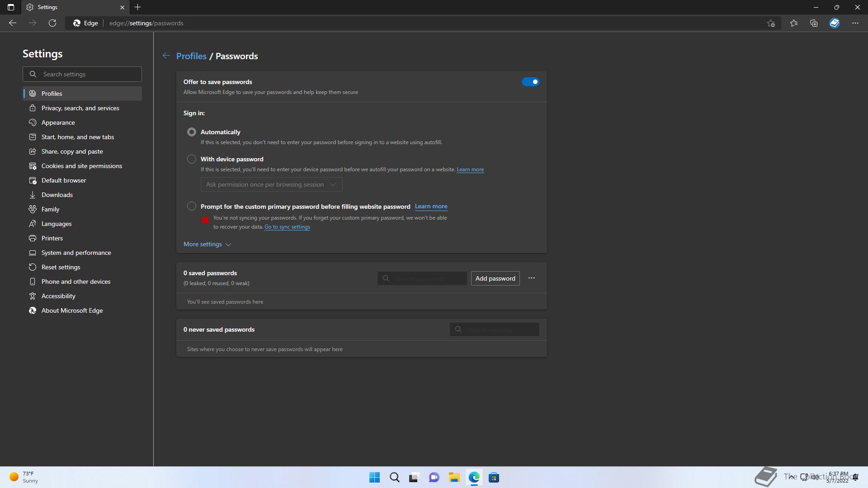This screenshot has width=868, height=488.
Task: Open Privacy, search, and services
Action: point(82,108)
